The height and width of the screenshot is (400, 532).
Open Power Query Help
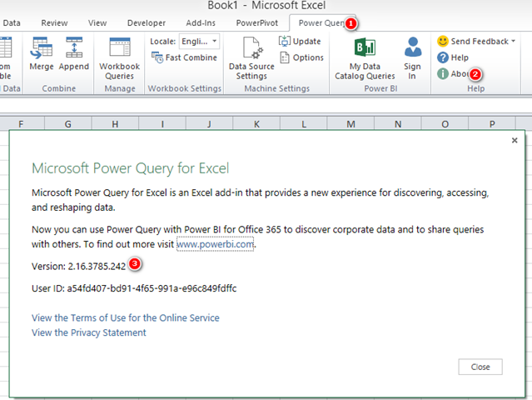(x=453, y=57)
